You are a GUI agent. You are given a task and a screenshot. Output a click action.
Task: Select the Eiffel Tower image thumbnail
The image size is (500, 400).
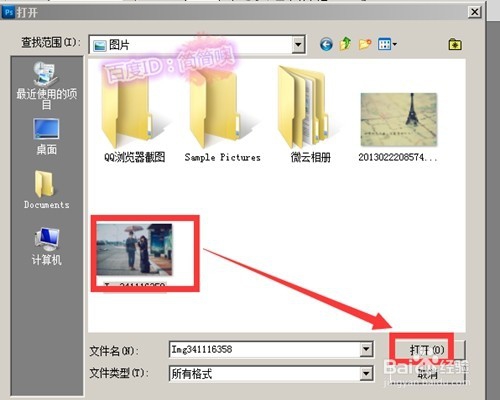399,119
